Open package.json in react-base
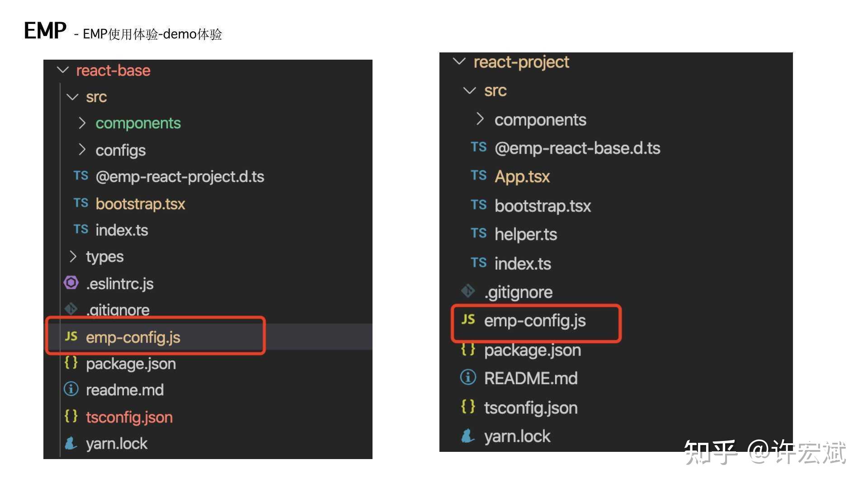Viewport: 868px width, 488px height. [x=131, y=364]
